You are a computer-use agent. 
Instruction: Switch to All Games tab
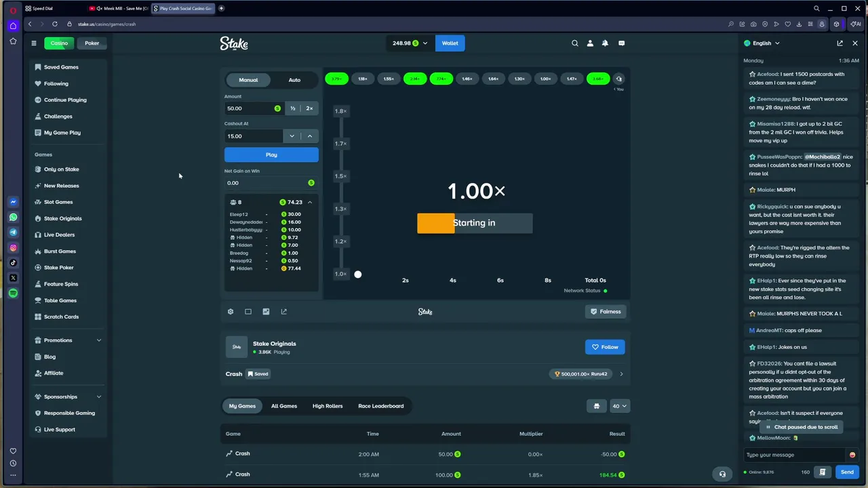pos(284,406)
